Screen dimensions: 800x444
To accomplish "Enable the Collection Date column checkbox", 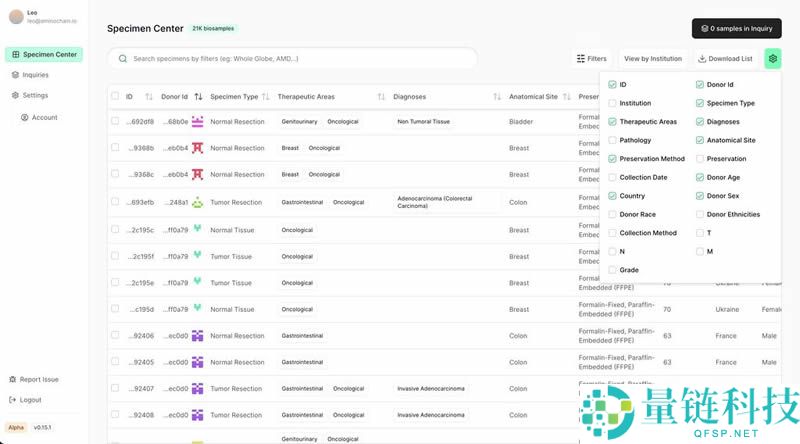I will point(612,177).
